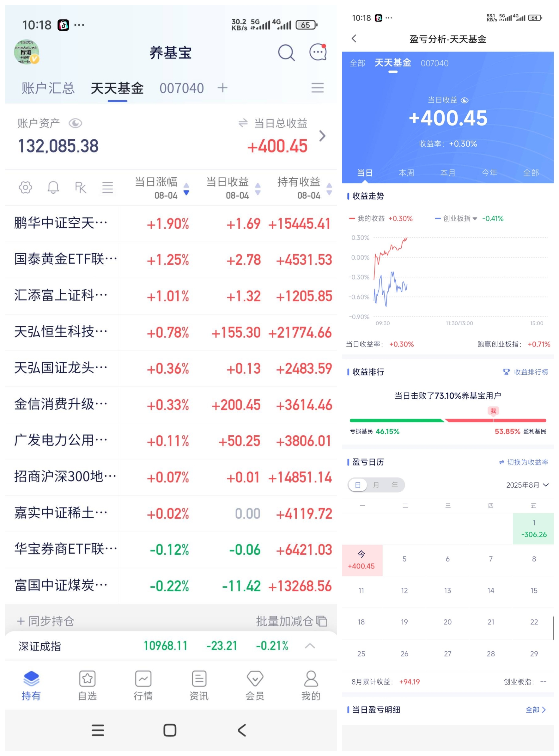Switch to 账户汇总 tab
559x756 pixels.
[x=48, y=88]
